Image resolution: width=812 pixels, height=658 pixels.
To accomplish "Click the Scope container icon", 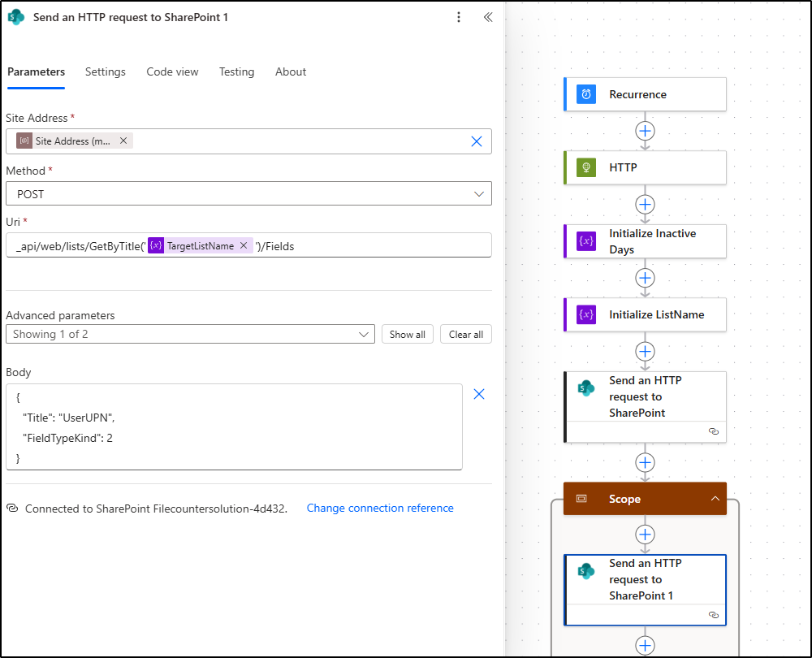I will pyautogui.click(x=580, y=498).
